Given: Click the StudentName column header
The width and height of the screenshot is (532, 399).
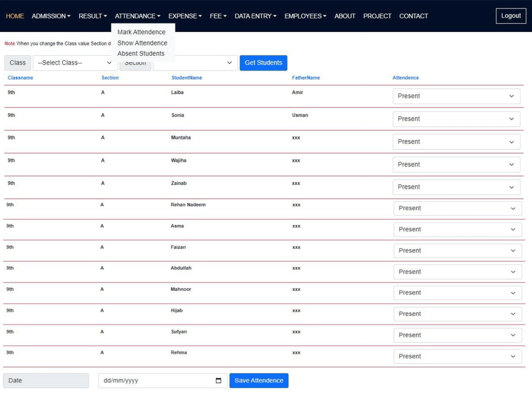Looking at the screenshot, I should coord(187,78).
